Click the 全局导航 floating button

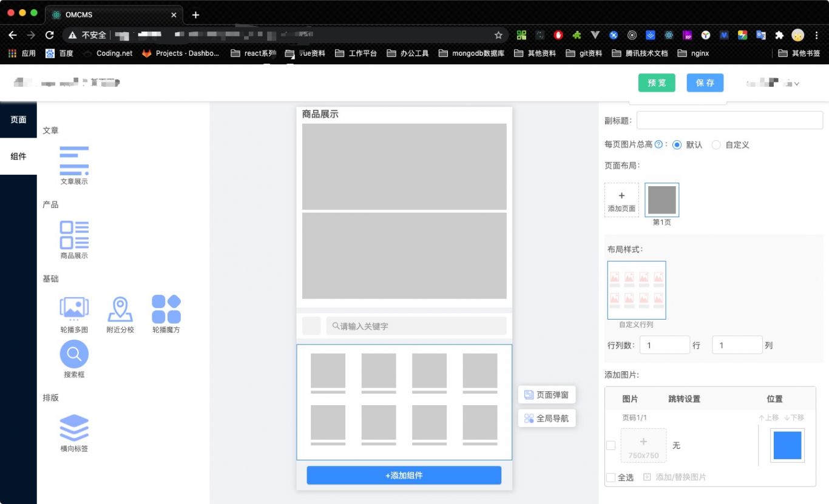click(x=546, y=418)
